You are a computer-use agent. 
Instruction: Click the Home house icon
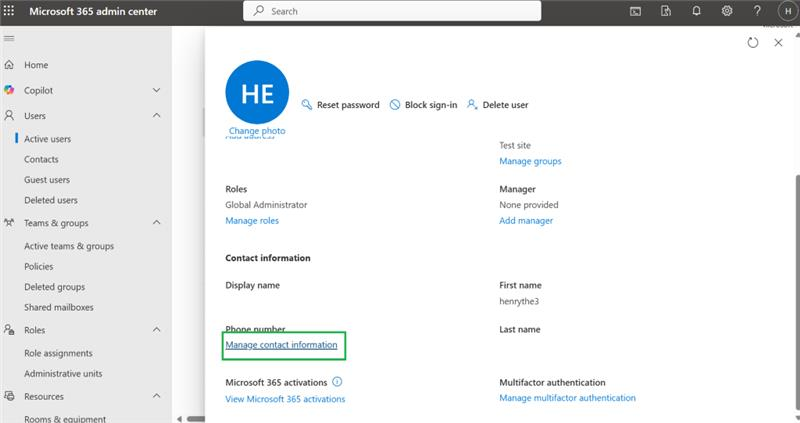[x=9, y=65]
